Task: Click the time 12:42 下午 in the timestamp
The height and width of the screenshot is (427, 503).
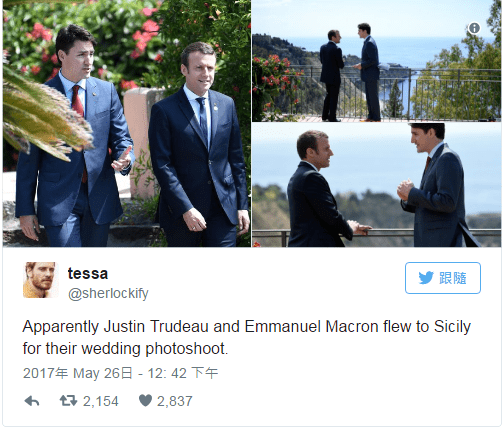Action: click(183, 373)
